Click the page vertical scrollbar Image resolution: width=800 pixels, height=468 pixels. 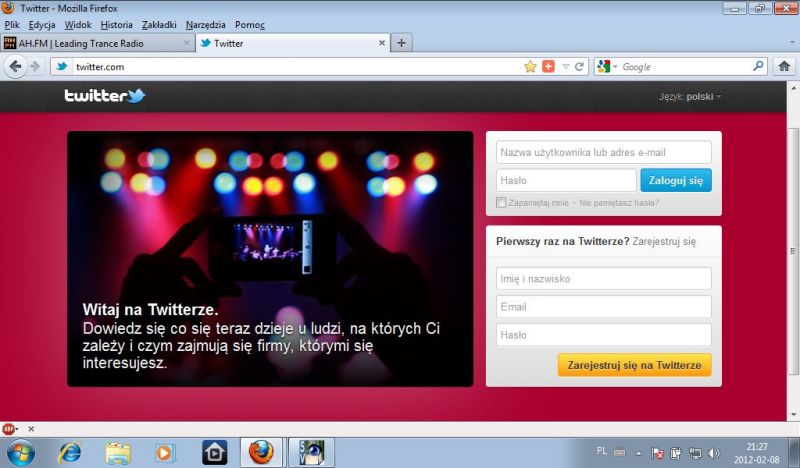[x=793, y=250]
